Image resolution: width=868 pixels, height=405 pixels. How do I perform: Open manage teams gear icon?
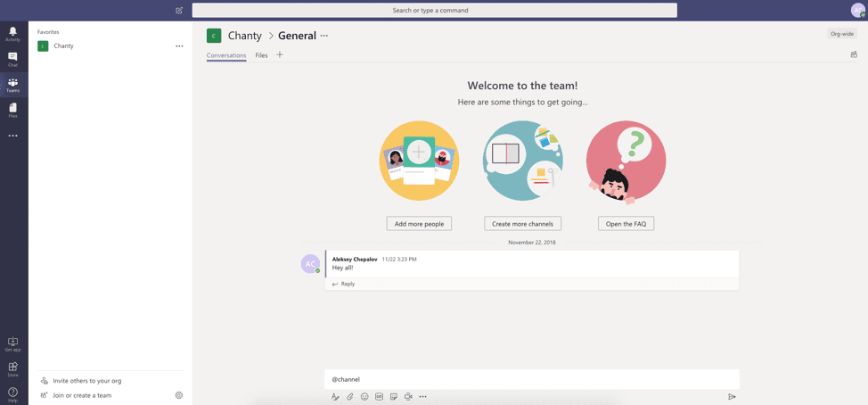[x=179, y=395]
